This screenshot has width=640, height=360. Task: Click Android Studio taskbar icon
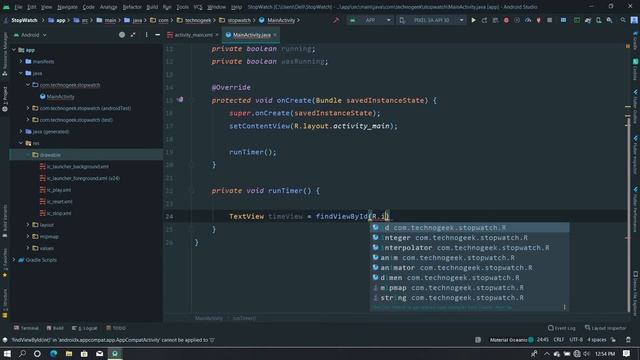(115, 353)
